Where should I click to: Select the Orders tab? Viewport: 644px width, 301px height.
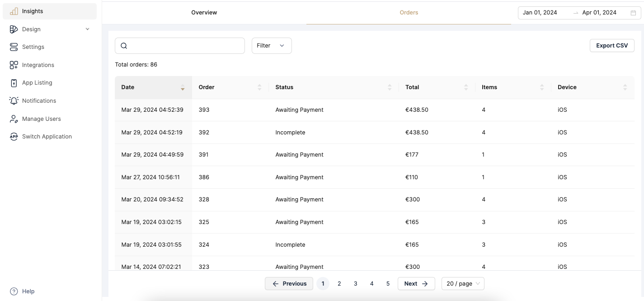[409, 13]
